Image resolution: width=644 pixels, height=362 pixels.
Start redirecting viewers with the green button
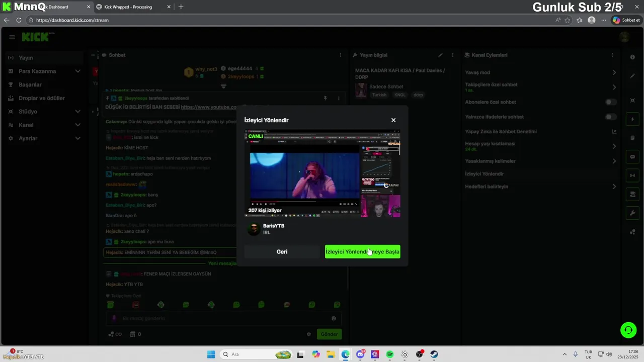coord(362,251)
